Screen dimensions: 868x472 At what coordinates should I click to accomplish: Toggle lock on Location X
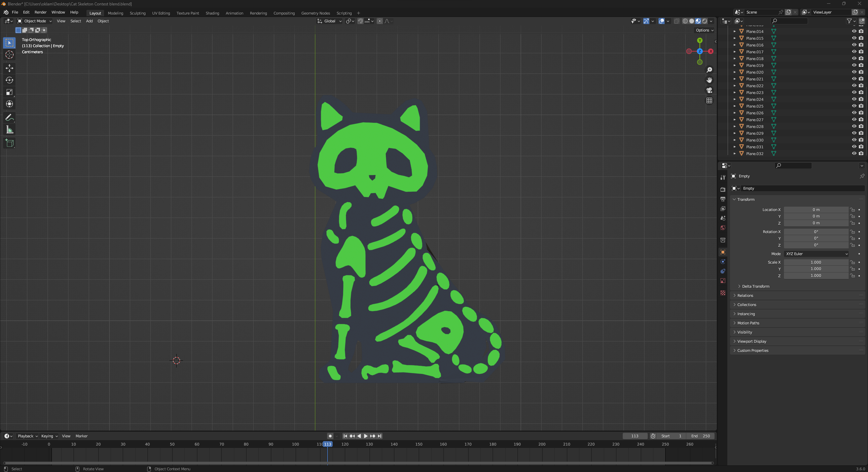click(x=852, y=210)
